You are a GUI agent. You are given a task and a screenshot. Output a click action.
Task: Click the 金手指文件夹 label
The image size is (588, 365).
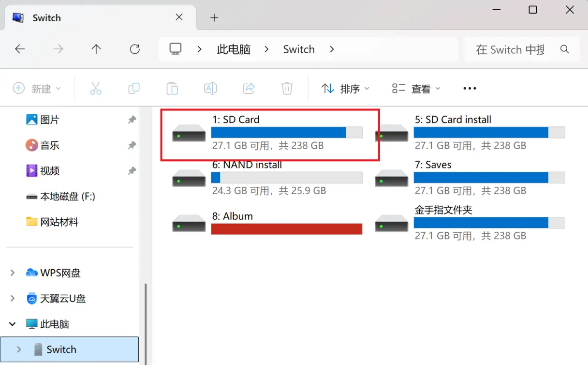(x=443, y=210)
